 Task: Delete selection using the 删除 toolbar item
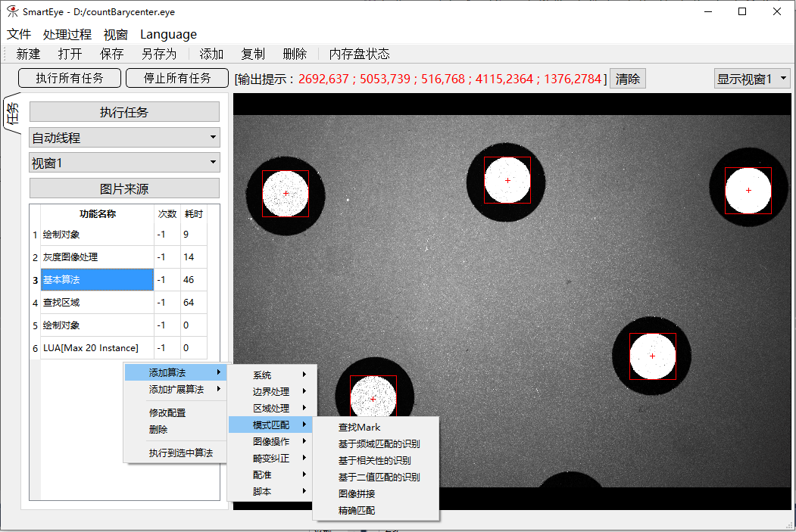[295, 54]
